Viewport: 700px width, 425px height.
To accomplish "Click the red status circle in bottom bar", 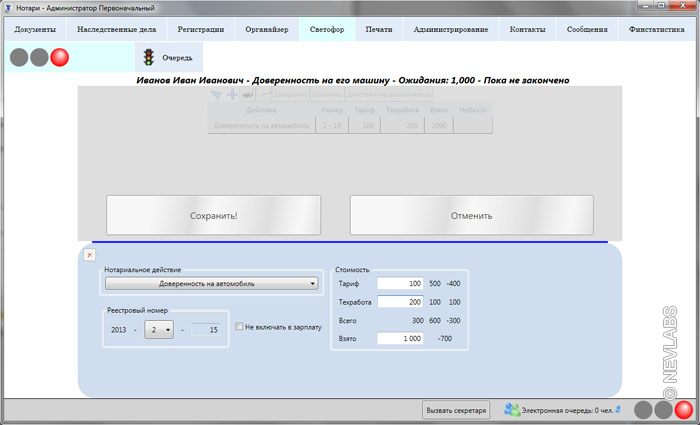I will click(x=684, y=409).
